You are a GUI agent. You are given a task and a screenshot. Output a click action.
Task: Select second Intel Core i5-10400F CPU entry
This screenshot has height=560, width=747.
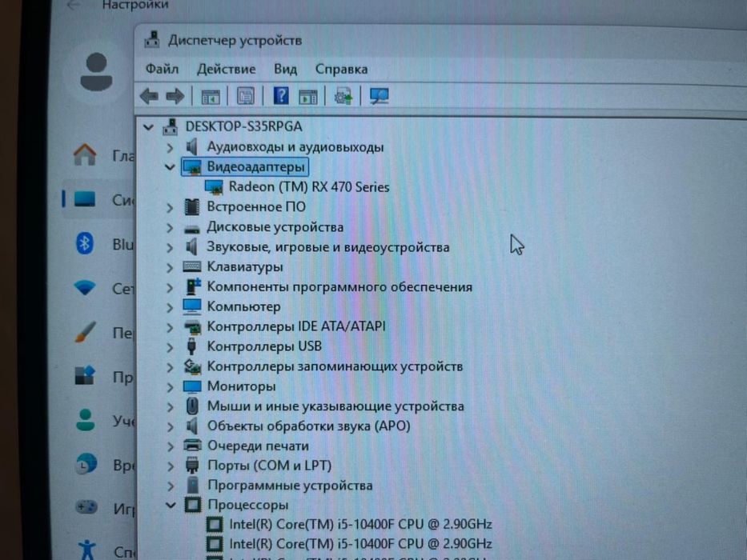coord(360,544)
